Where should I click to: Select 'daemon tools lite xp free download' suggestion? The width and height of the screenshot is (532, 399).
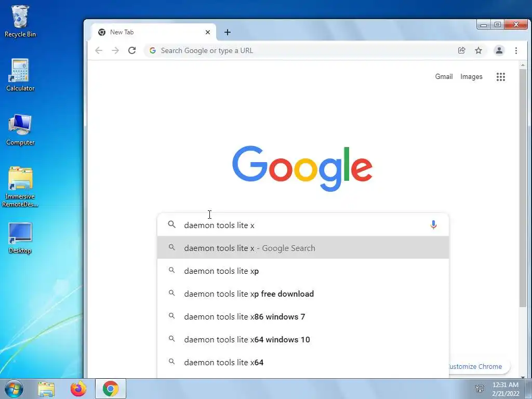point(303,294)
